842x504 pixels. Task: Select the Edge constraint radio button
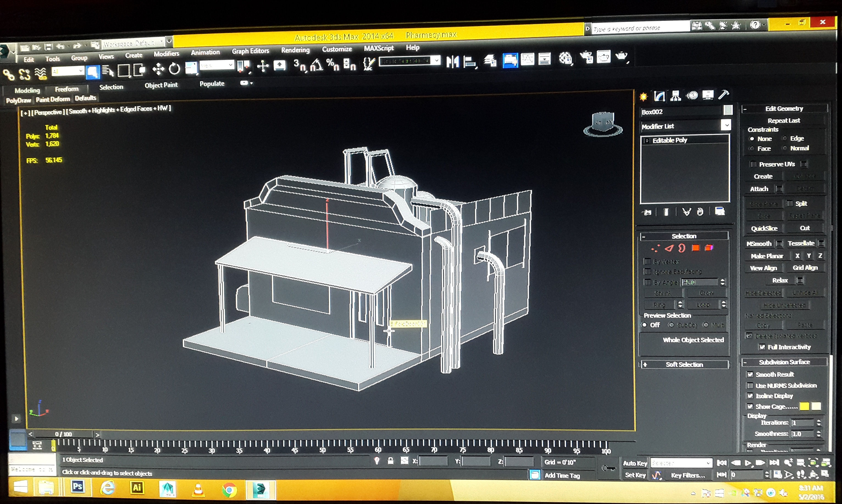tap(785, 138)
